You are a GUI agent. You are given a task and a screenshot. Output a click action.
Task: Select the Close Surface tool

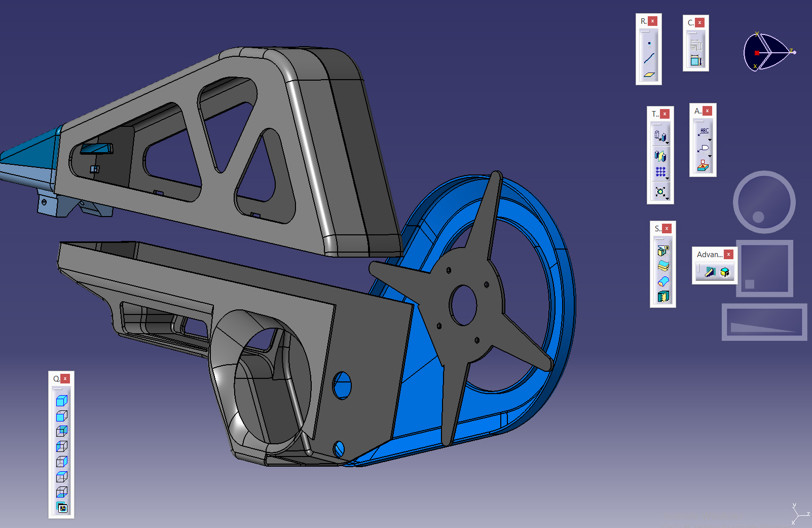[x=663, y=281]
